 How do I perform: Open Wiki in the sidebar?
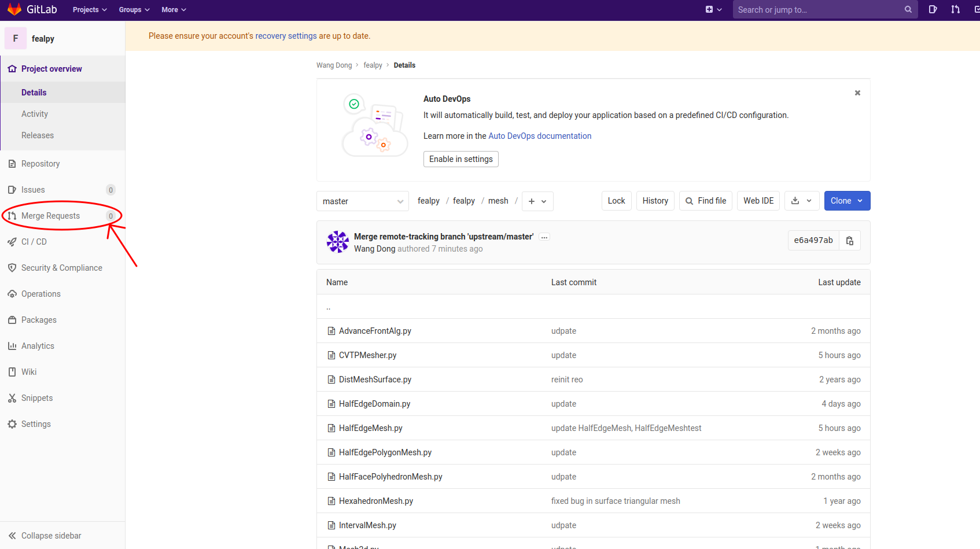[x=62, y=372]
